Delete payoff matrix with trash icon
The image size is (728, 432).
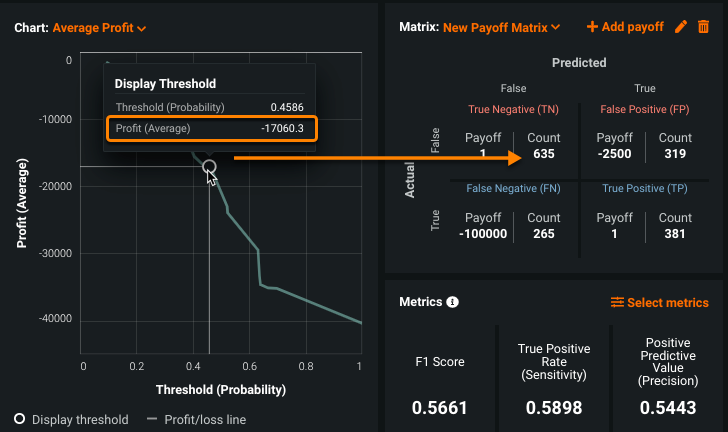(703, 27)
